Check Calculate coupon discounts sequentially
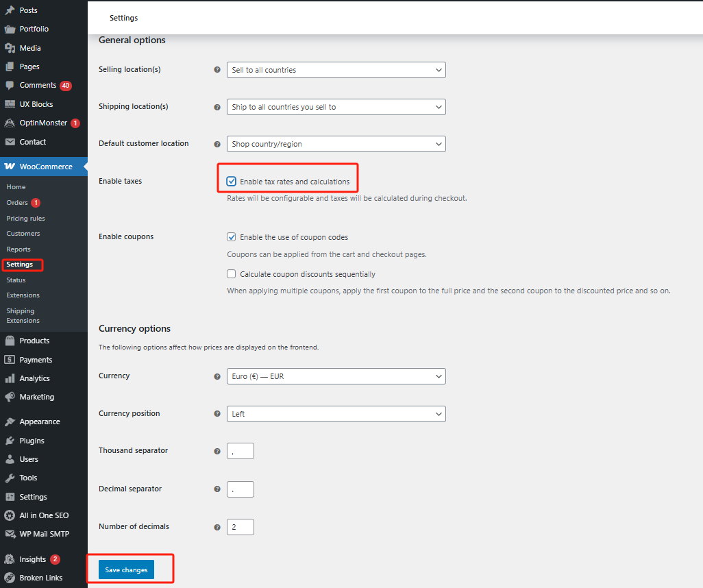 point(232,274)
